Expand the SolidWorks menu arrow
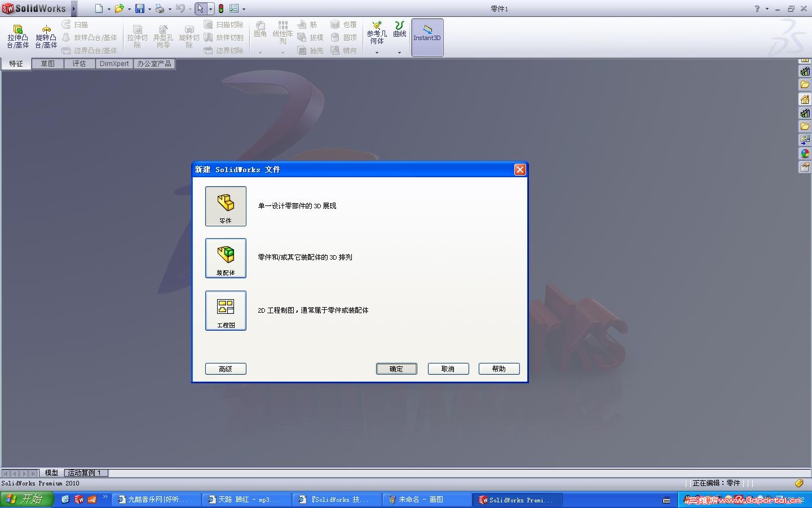 (73, 8)
